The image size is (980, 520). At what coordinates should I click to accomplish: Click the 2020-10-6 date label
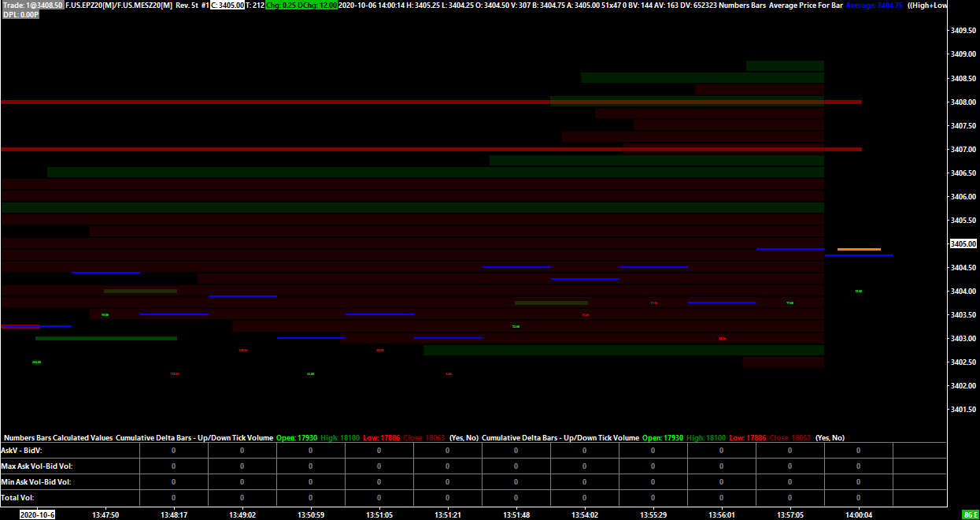[x=37, y=514]
